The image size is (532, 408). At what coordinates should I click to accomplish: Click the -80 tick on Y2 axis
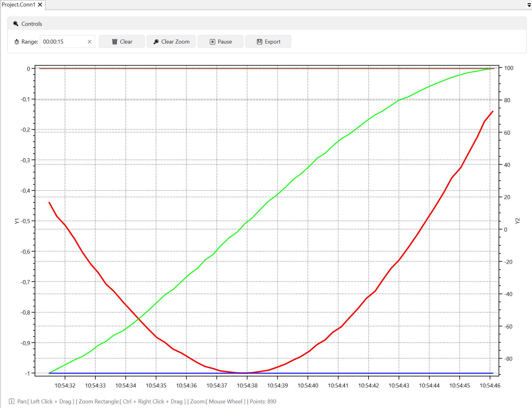[508, 359]
